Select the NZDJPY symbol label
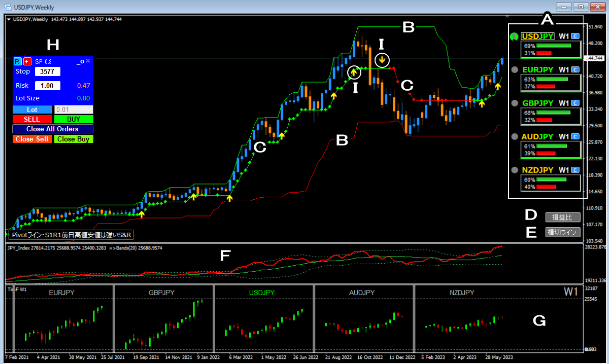The image size is (609, 364). pyautogui.click(x=538, y=170)
